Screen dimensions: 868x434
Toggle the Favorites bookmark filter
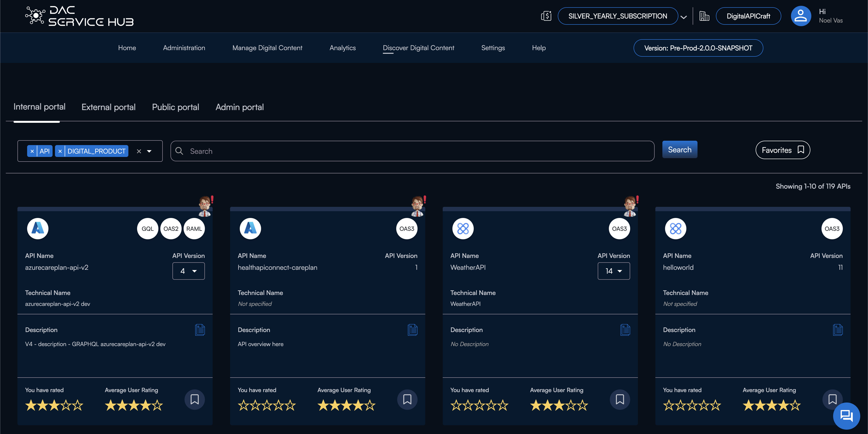pyautogui.click(x=782, y=150)
